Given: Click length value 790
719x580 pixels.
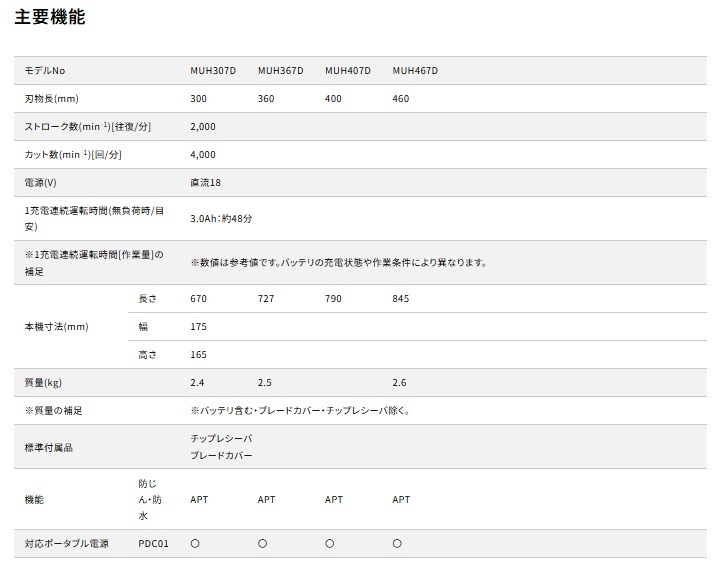Looking at the screenshot, I should point(333,298).
